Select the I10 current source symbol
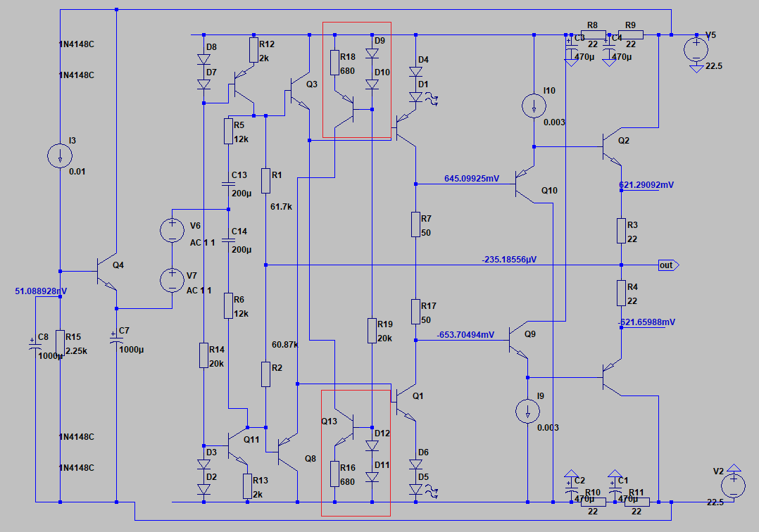 click(x=534, y=106)
